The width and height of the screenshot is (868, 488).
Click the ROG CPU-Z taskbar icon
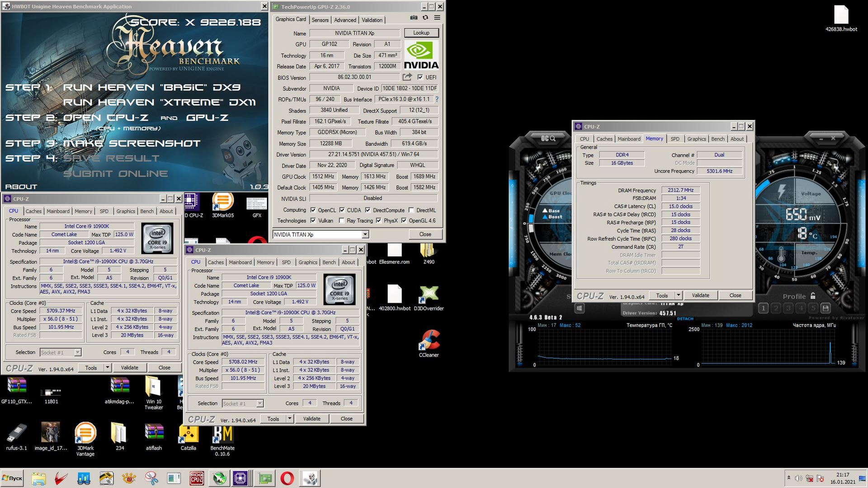(197, 478)
